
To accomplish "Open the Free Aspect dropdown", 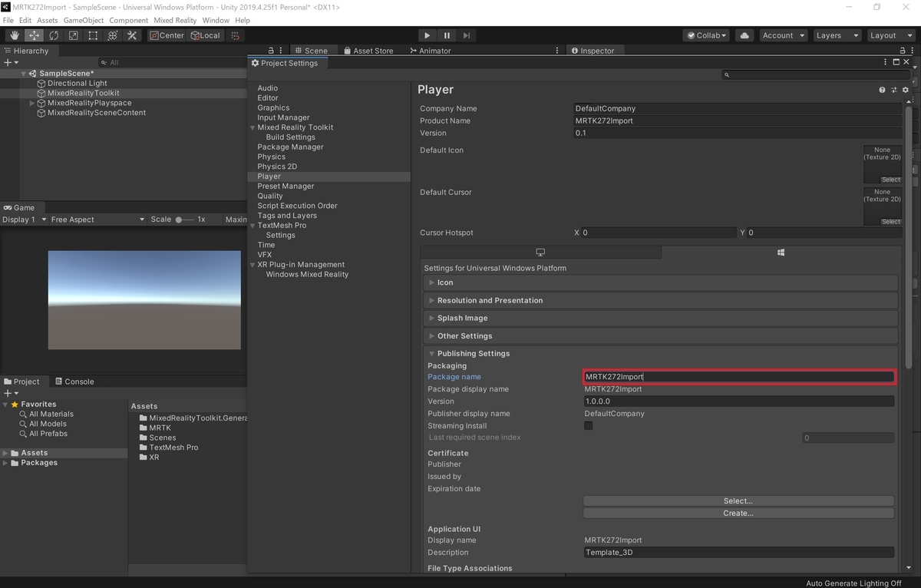I will pyautogui.click(x=97, y=220).
